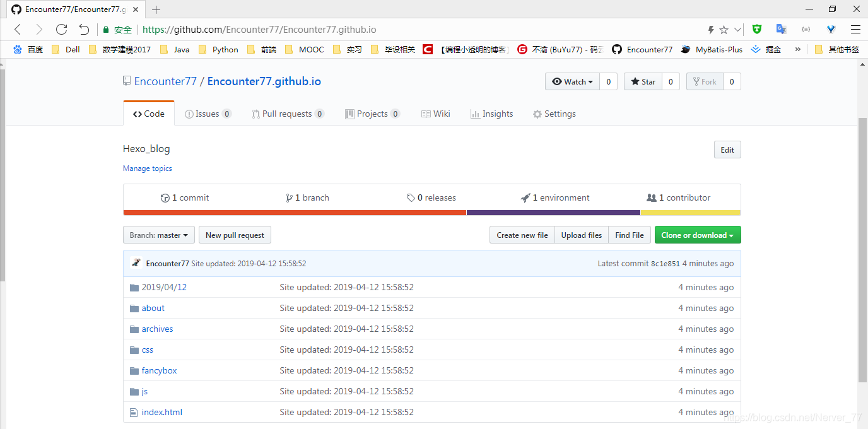Open the Wiki tab
Viewport: 868px width, 429px height.
(435, 114)
